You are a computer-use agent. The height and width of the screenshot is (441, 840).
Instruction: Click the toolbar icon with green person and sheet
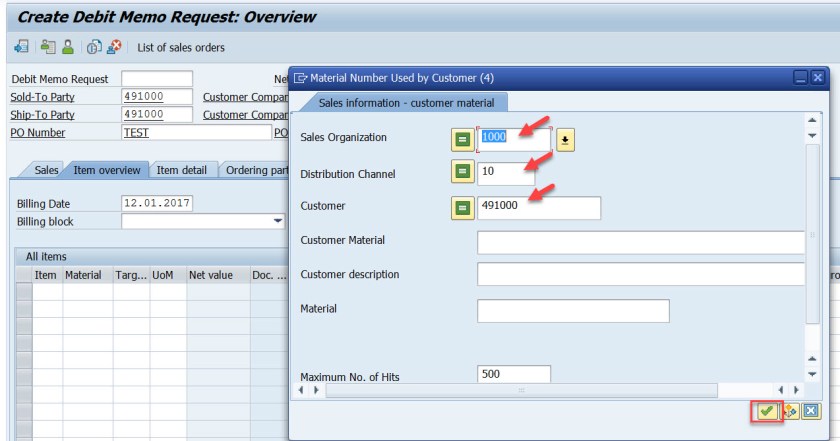(x=48, y=47)
